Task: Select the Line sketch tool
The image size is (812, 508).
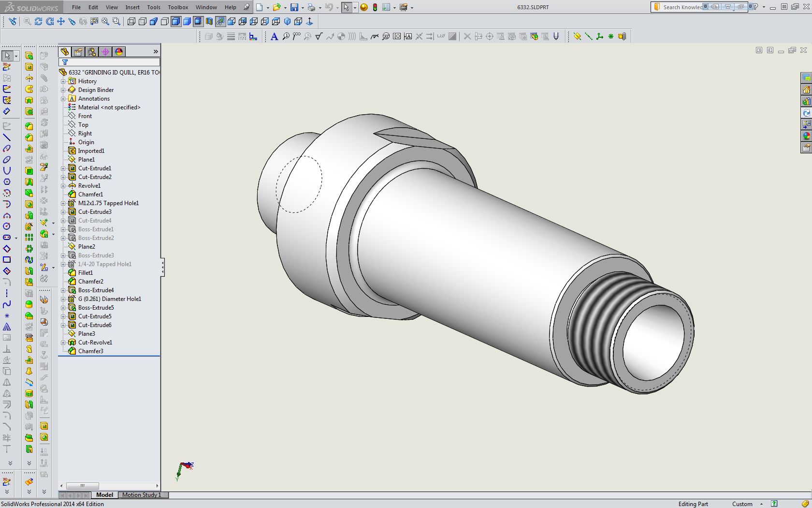Action: [x=7, y=137]
